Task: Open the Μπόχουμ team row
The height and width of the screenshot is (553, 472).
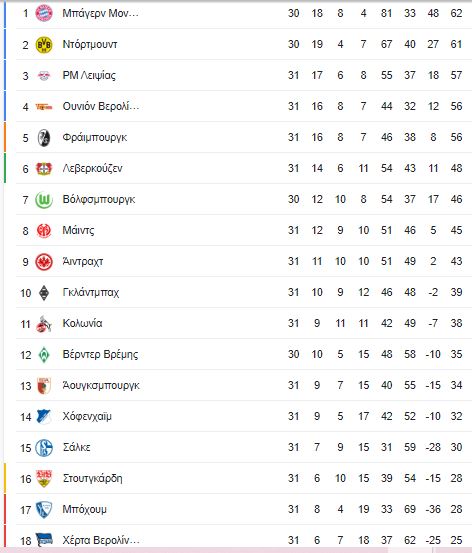Action: pos(243,509)
